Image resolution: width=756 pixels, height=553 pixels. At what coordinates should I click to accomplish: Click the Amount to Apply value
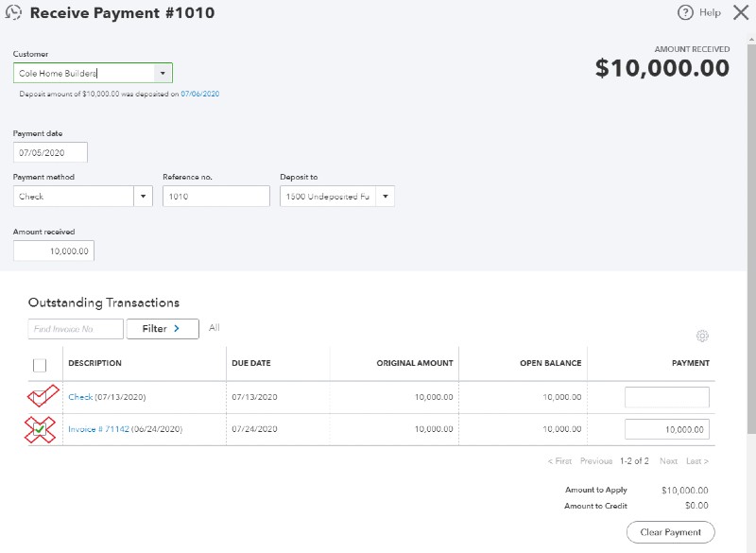click(x=684, y=491)
